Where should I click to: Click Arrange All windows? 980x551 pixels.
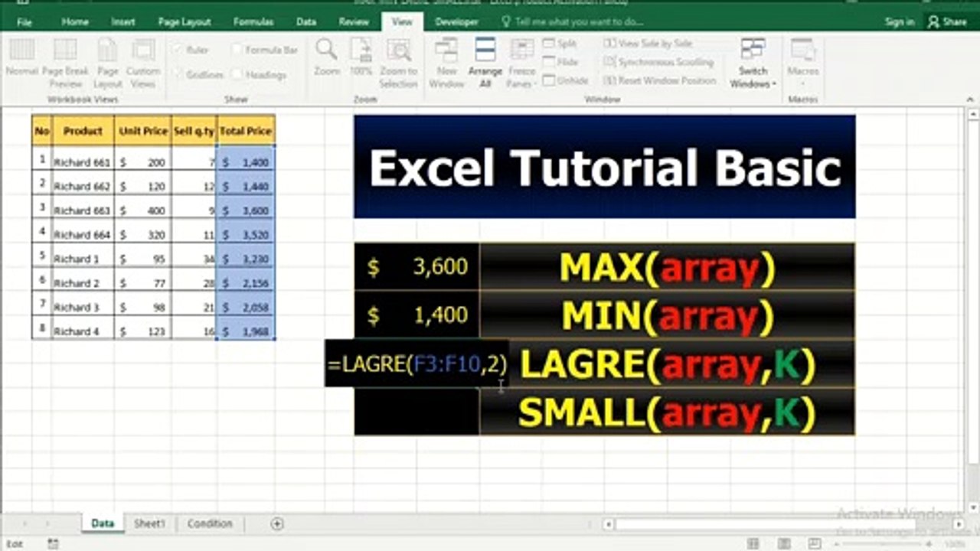point(485,63)
